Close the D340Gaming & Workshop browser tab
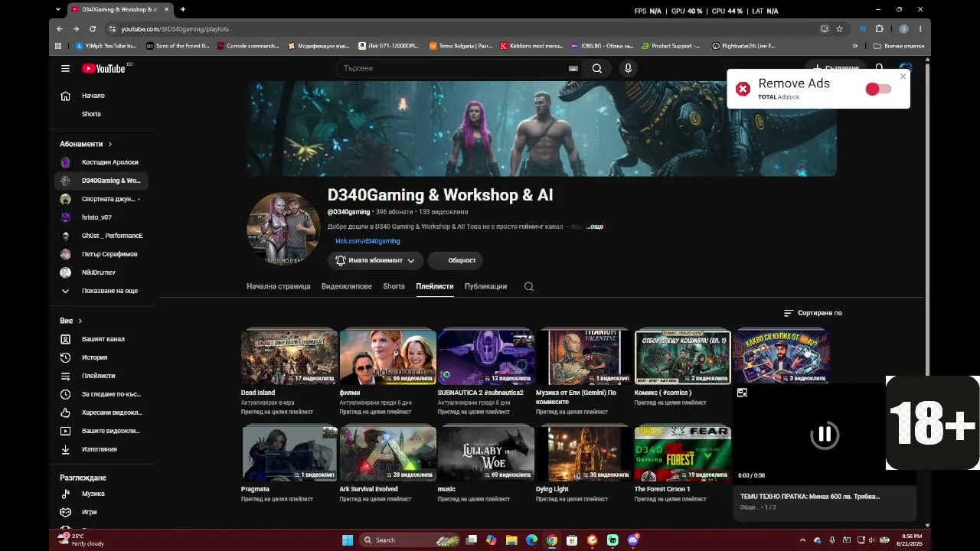 coord(165,9)
